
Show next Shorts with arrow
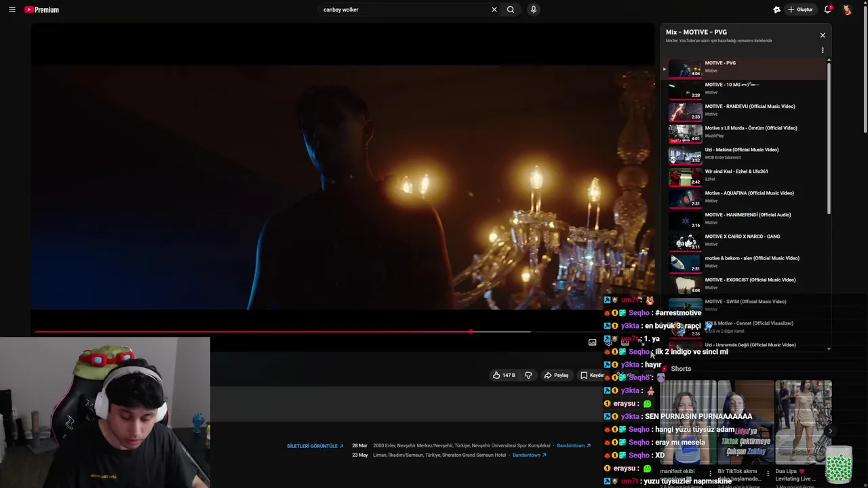(x=830, y=431)
